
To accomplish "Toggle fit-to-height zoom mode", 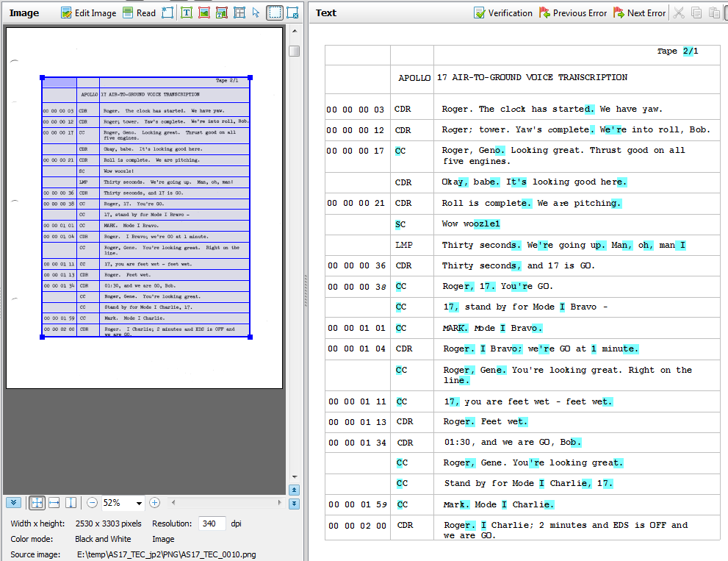I will point(71,502).
